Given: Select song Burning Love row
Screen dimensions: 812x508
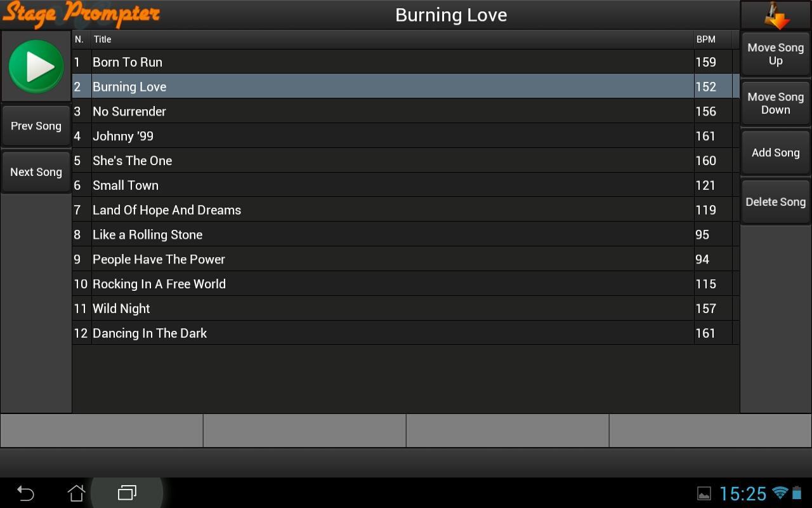Looking at the screenshot, I should [405, 86].
